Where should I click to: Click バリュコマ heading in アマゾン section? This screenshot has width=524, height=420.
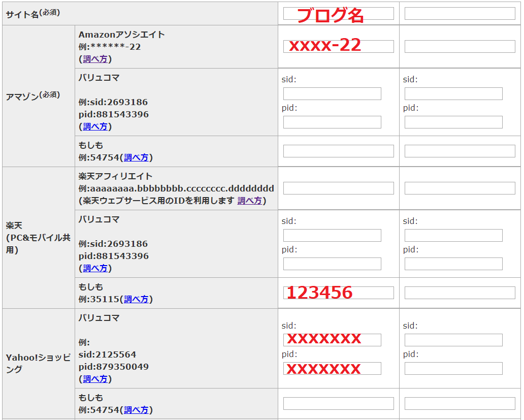[99, 78]
